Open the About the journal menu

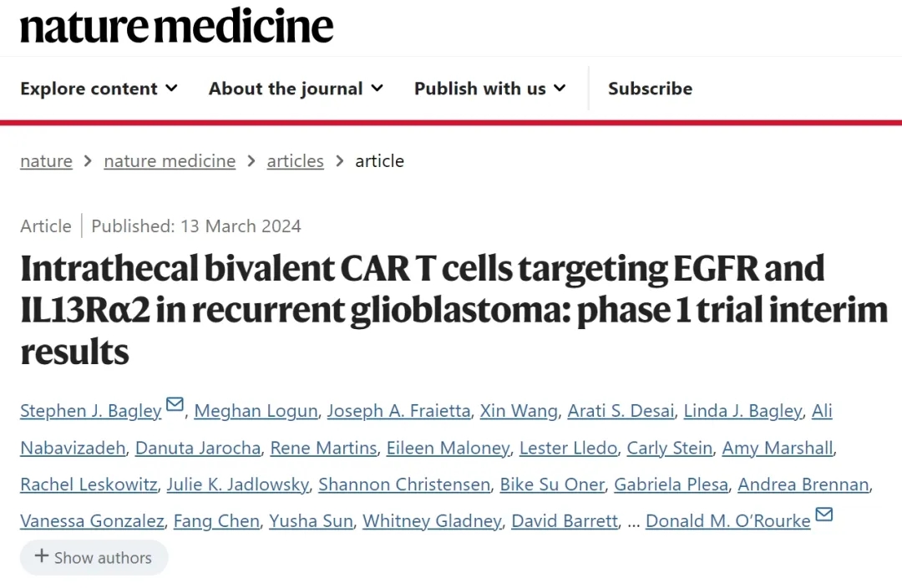point(296,89)
